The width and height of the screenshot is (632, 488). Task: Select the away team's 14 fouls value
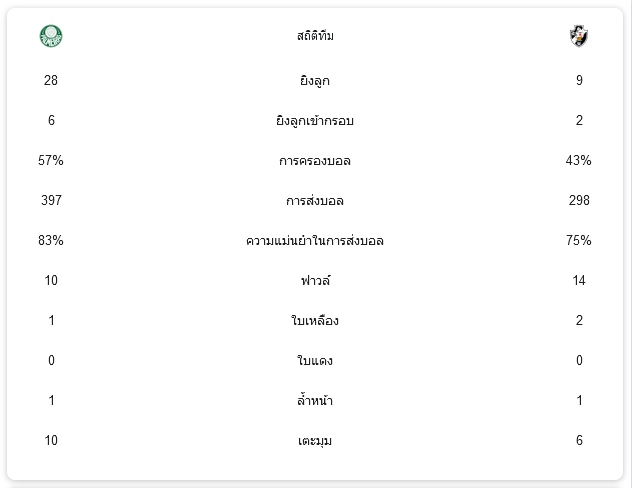click(x=579, y=280)
